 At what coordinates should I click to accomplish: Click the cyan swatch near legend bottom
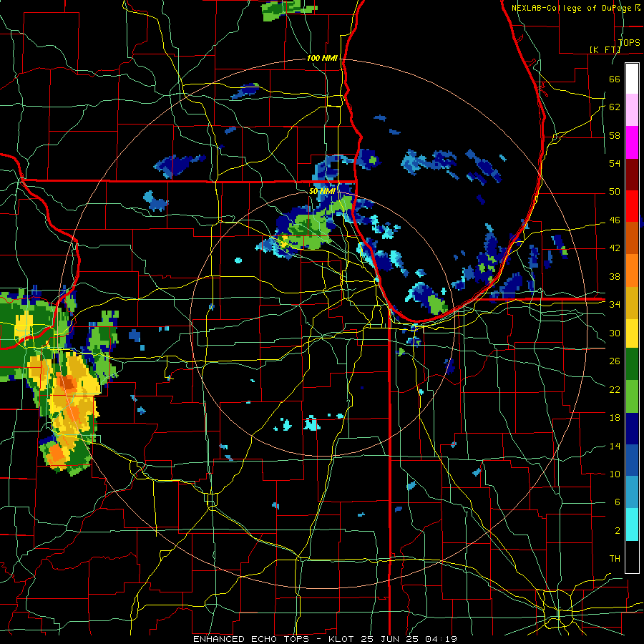(632, 524)
